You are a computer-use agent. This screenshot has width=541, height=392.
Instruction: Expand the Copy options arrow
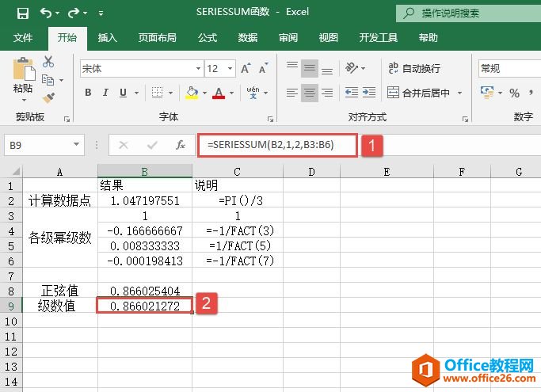(62, 81)
